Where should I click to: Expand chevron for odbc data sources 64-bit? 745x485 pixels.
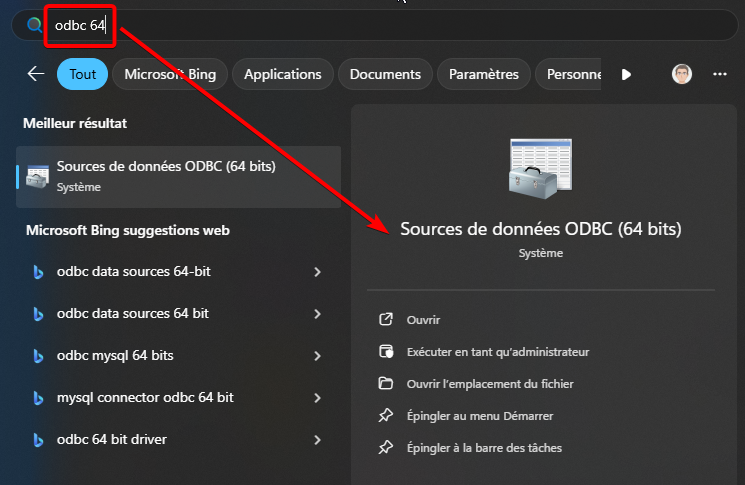click(x=317, y=272)
